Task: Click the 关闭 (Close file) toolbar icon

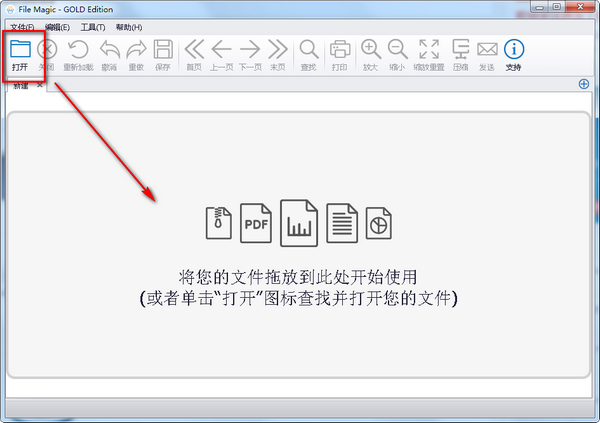Action: [47, 49]
